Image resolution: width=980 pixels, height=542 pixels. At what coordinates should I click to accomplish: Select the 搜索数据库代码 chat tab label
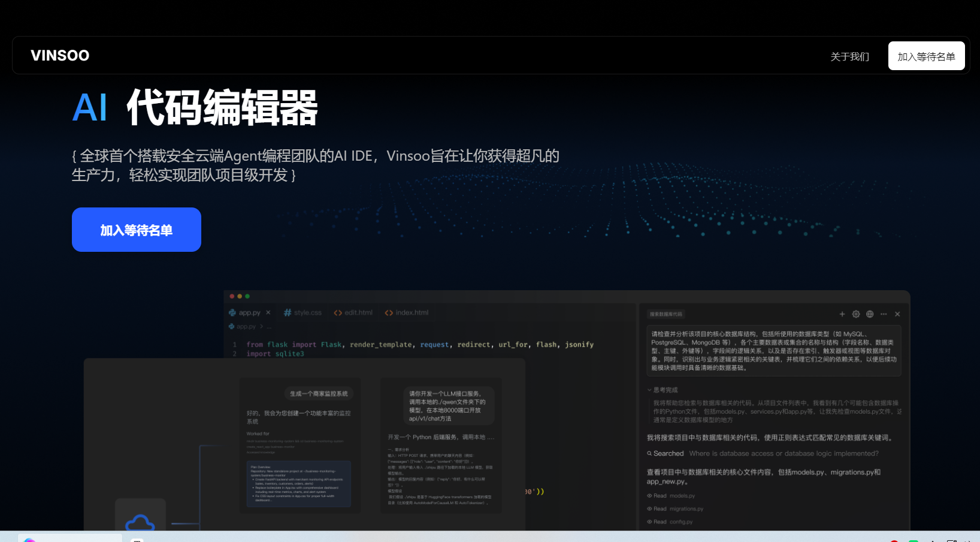[666, 314]
